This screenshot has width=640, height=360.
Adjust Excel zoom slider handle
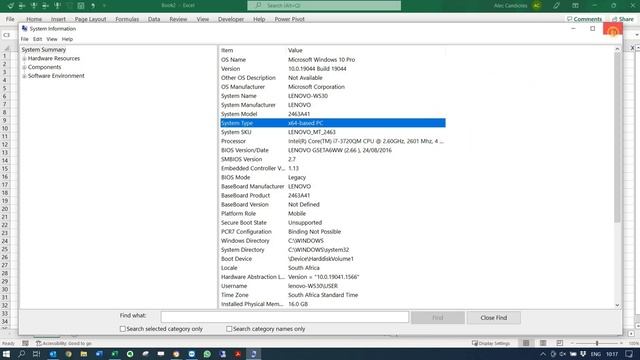click(x=597, y=343)
